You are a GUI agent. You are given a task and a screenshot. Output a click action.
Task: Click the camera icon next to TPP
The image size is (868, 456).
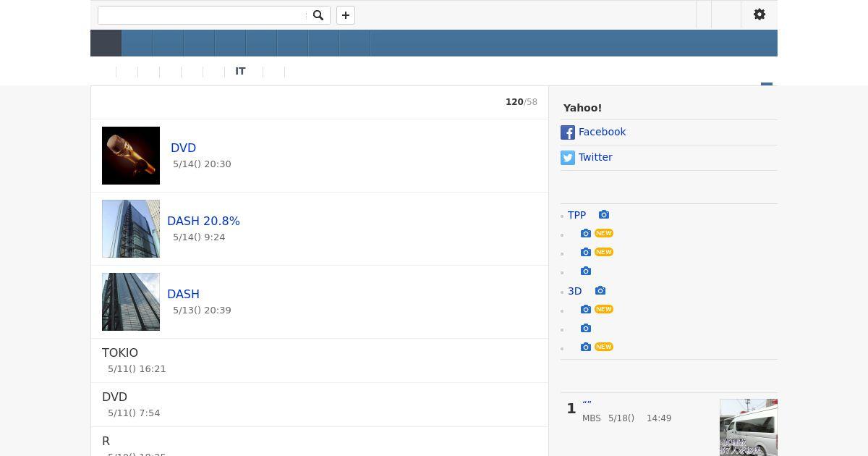point(604,215)
